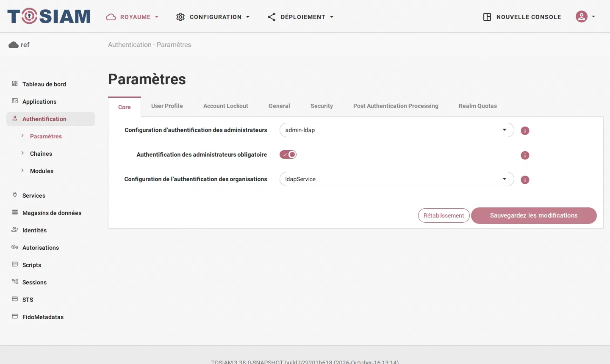Open the ldapService organisation dropdown
610x364 pixels.
point(396,179)
